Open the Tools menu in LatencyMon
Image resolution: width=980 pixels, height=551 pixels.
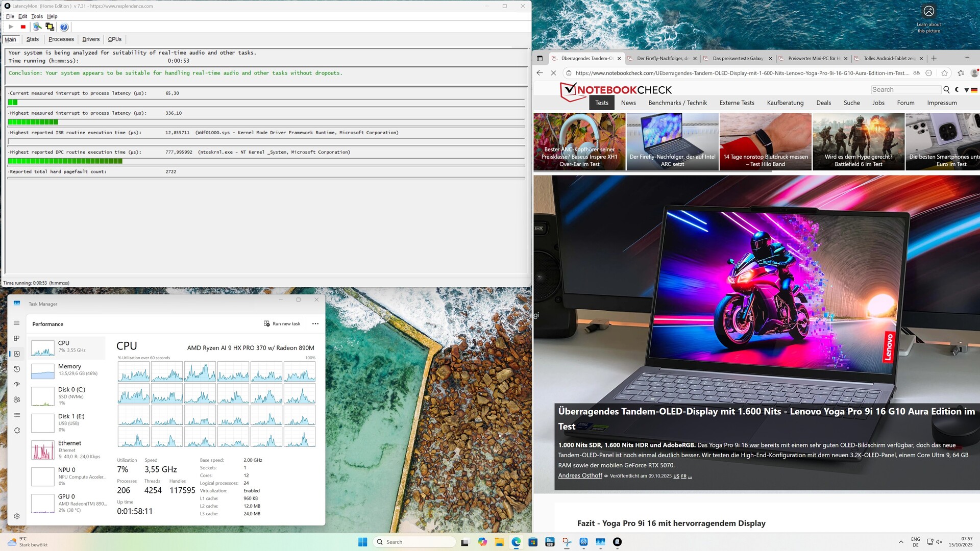click(x=37, y=16)
